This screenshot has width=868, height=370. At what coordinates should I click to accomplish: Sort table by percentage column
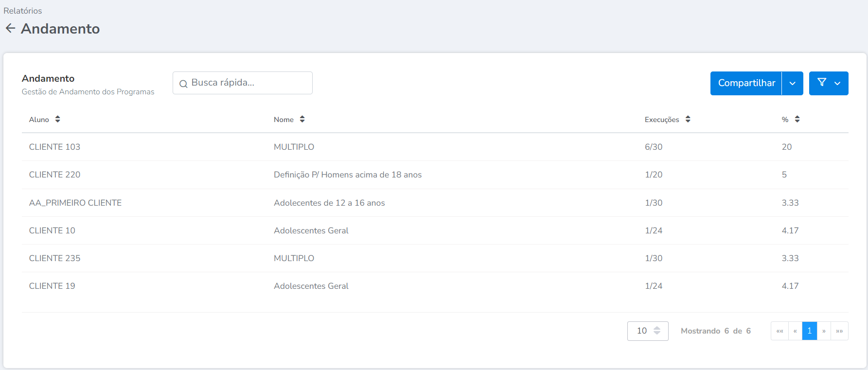click(797, 120)
